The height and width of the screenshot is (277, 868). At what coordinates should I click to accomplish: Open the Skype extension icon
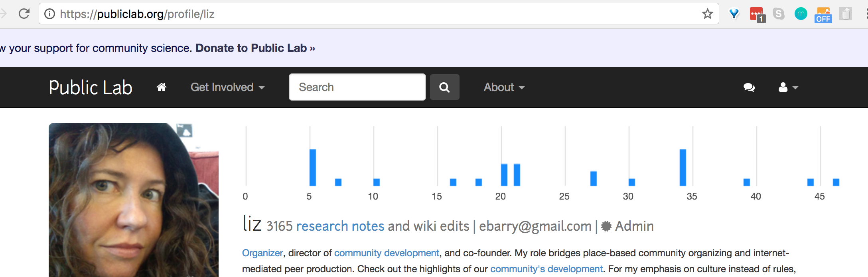click(779, 14)
